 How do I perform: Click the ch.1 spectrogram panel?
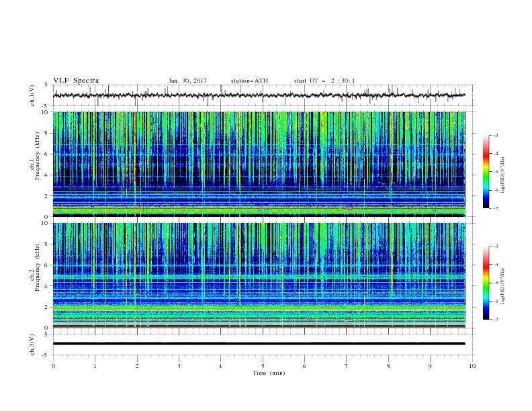pyautogui.click(x=259, y=164)
